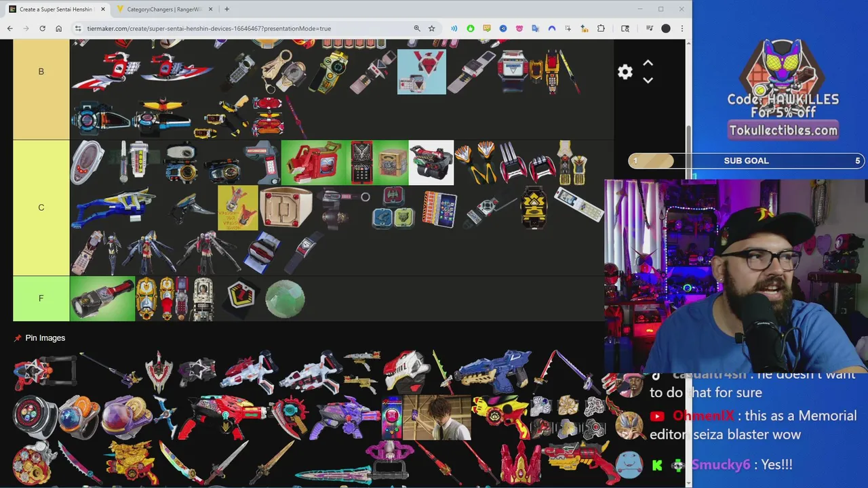Open browser home page icon
The height and width of the screenshot is (488, 868).
[x=59, y=28]
